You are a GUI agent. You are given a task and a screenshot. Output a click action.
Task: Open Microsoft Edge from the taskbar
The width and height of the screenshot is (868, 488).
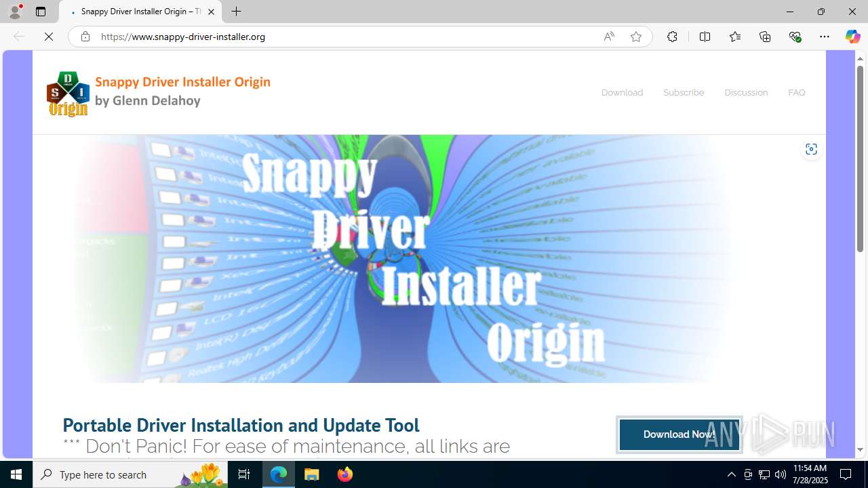279,474
